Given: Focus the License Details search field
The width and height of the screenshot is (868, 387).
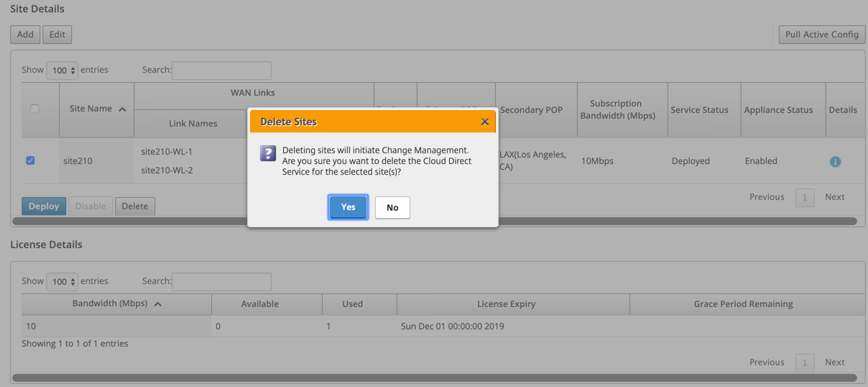Looking at the screenshot, I should coord(222,282).
